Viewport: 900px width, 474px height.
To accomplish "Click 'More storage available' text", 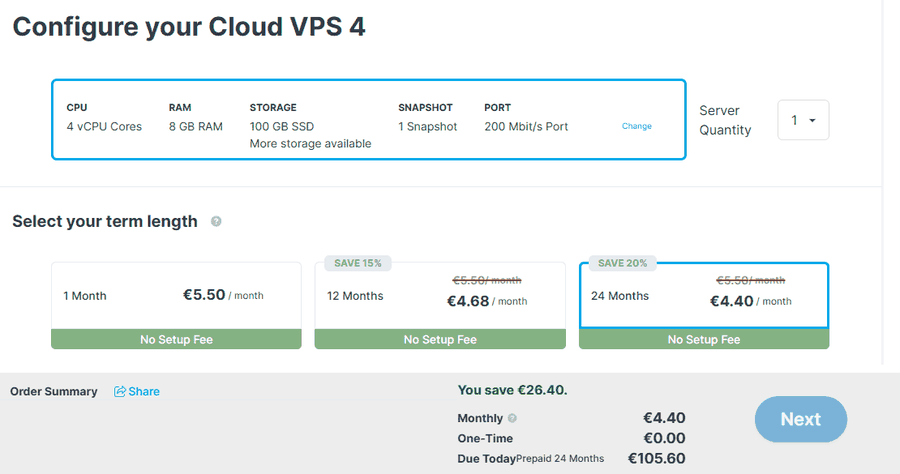I will pyautogui.click(x=311, y=143).
